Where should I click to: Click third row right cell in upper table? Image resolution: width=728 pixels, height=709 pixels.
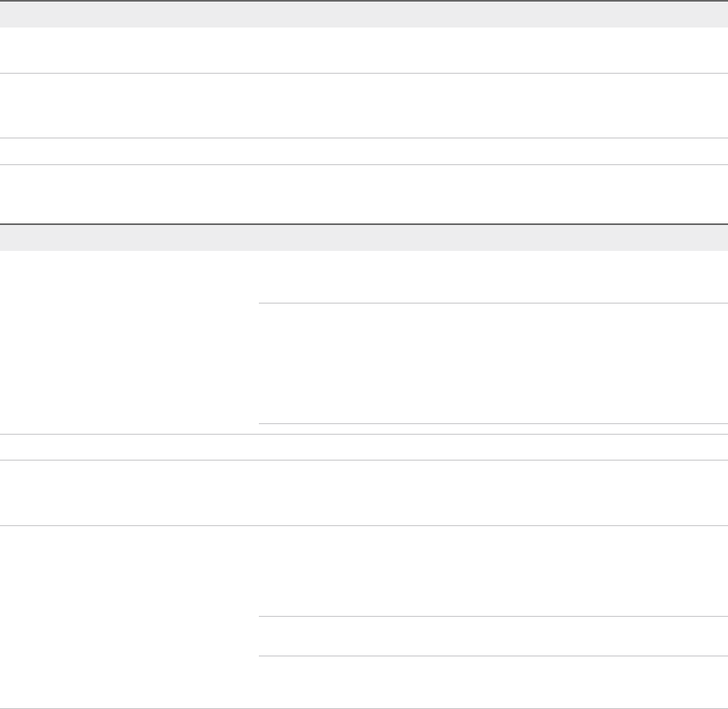pyautogui.click(x=492, y=151)
